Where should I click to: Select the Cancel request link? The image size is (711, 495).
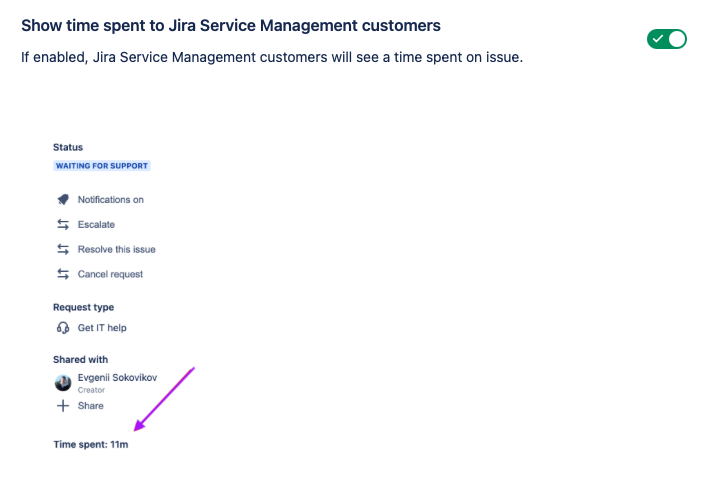coord(110,274)
